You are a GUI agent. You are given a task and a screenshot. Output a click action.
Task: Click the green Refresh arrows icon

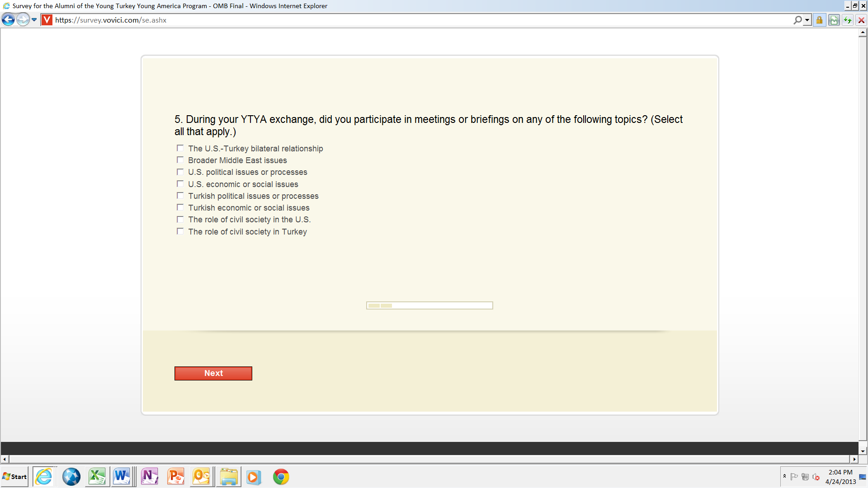tap(848, 20)
